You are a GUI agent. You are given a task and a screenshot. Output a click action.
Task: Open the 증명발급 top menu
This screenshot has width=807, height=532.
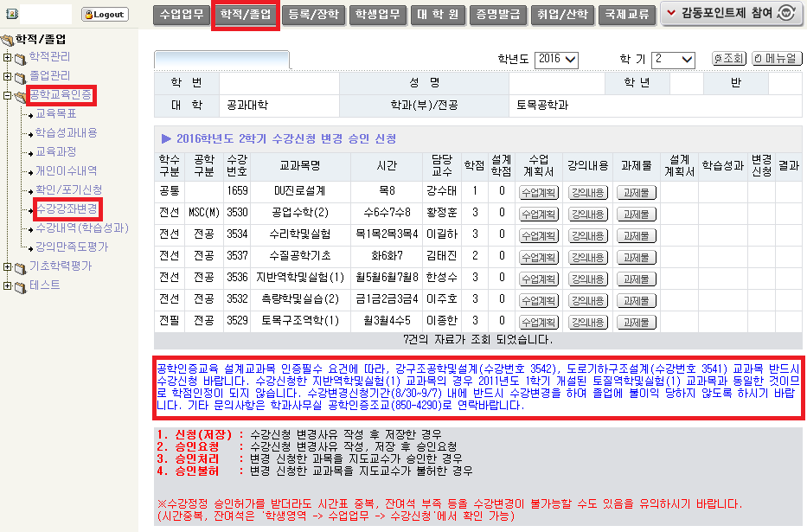coord(496,15)
